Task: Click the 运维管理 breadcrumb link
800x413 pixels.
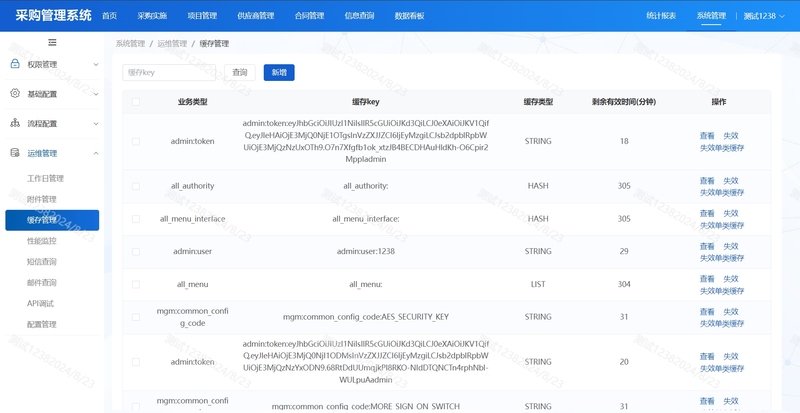Action: [172, 44]
